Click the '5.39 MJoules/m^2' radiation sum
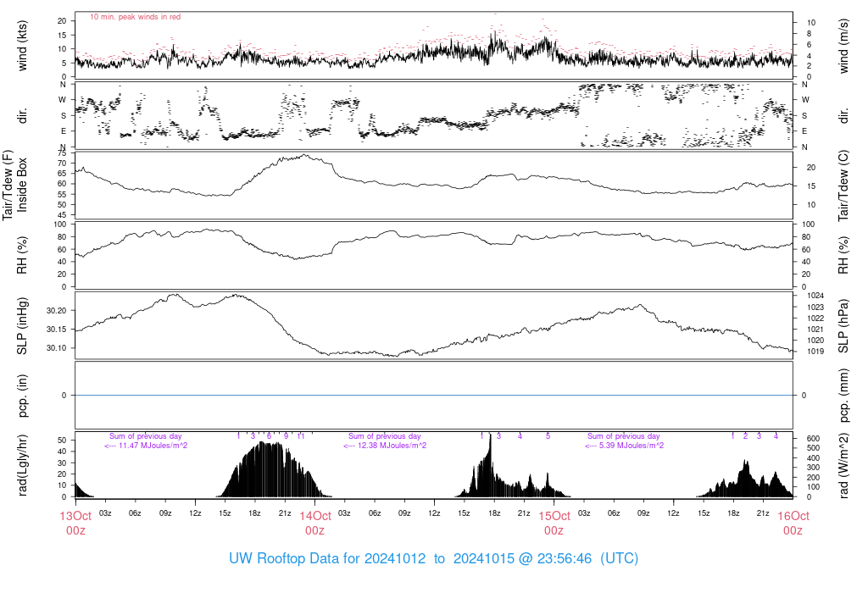 pos(631,446)
